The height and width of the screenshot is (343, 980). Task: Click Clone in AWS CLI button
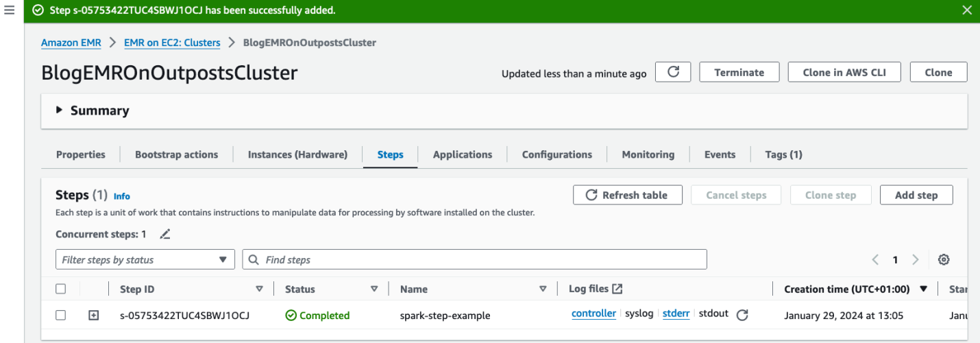click(x=844, y=72)
